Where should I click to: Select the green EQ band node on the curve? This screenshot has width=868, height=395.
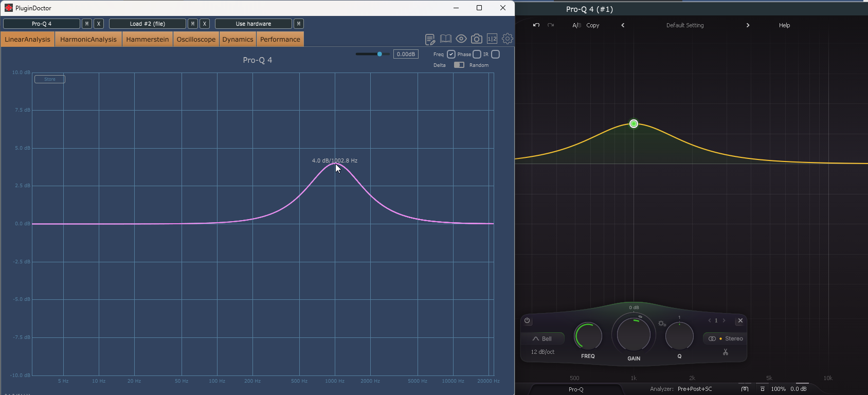point(634,123)
